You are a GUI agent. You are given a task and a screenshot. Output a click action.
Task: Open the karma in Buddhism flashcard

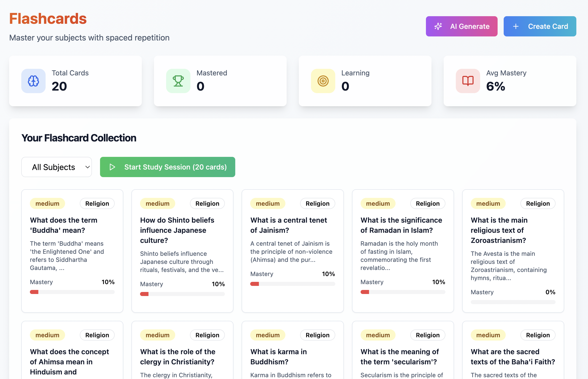pyautogui.click(x=279, y=356)
